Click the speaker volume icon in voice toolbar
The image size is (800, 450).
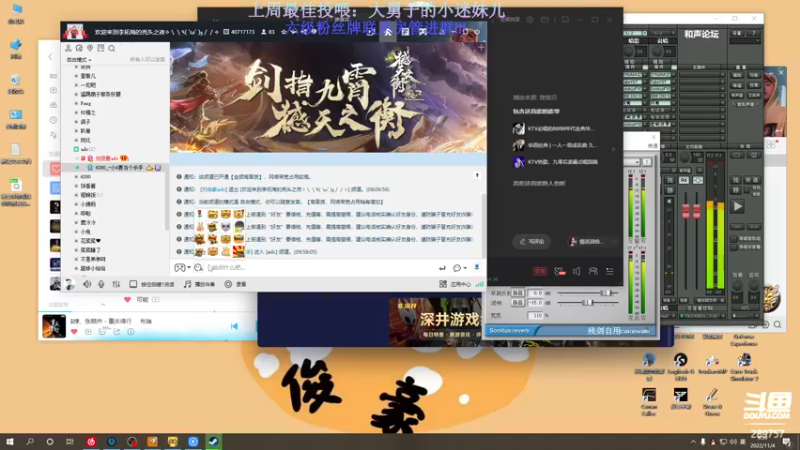pyautogui.click(x=87, y=284)
